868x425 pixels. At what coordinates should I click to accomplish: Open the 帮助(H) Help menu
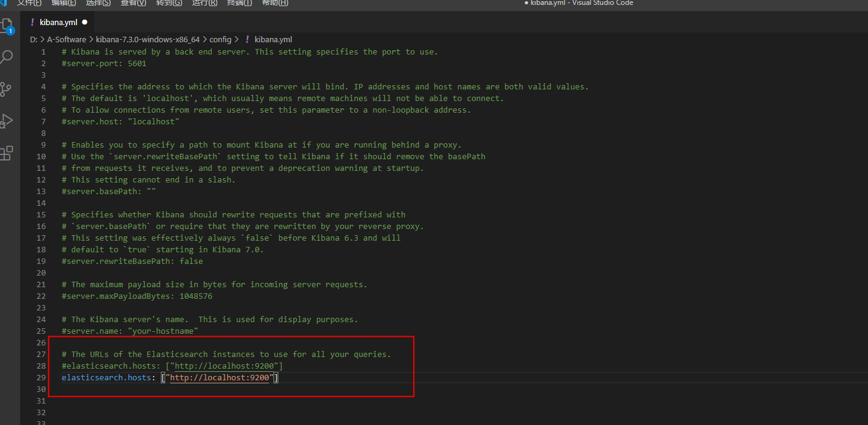(x=275, y=3)
